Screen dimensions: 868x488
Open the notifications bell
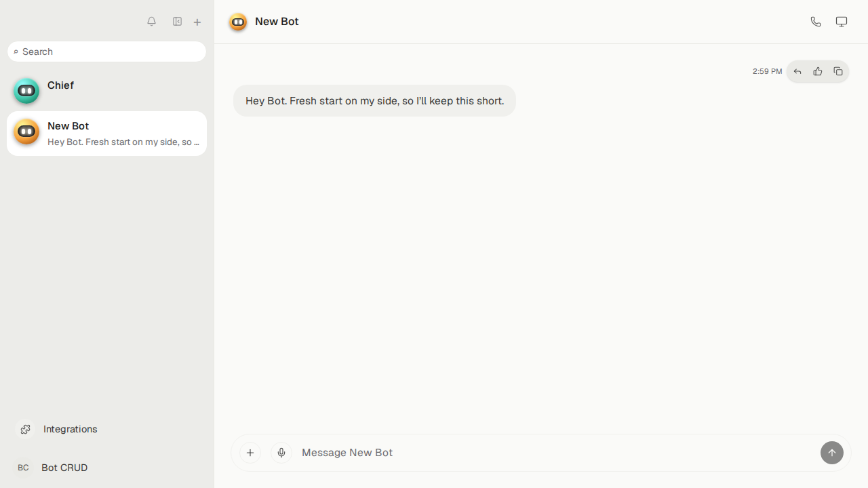coord(152,22)
